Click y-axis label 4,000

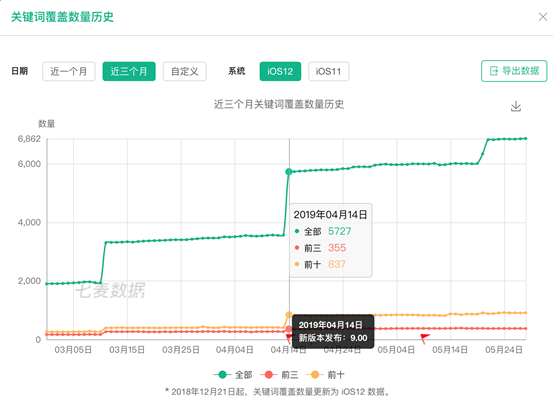(x=29, y=222)
